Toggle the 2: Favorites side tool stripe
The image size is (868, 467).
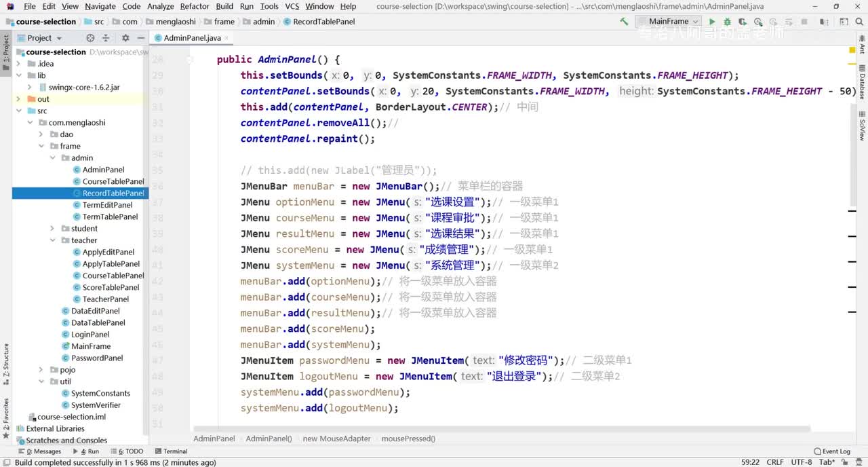tap(5, 418)
